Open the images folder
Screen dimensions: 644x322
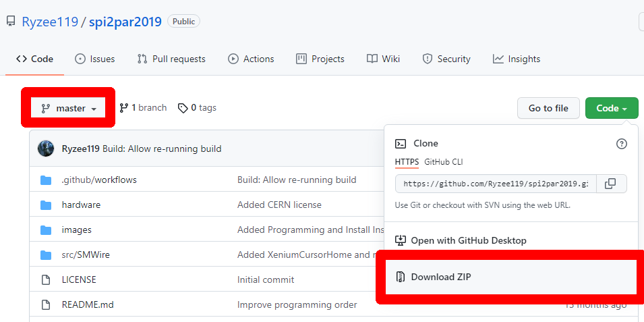(76, 230)
